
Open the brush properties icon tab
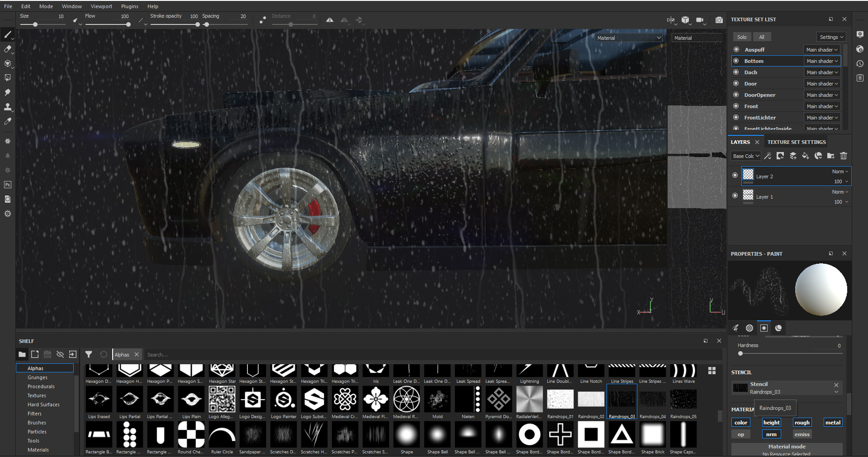pos(735,328)
